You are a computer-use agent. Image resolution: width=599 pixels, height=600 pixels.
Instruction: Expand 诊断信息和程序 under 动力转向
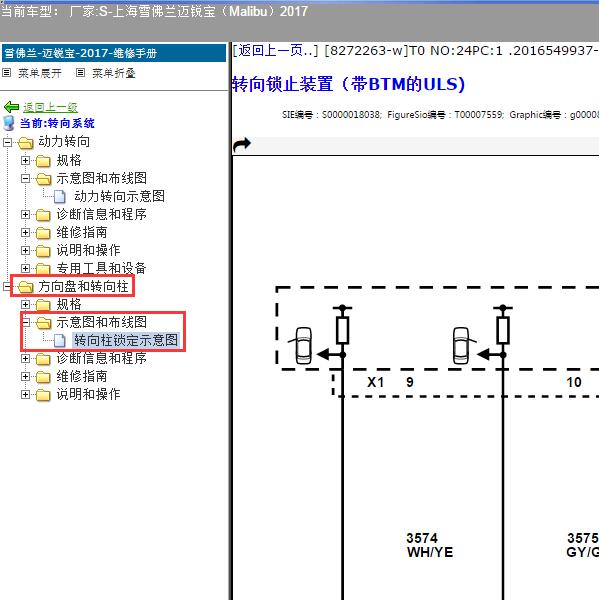pos(25,214)
